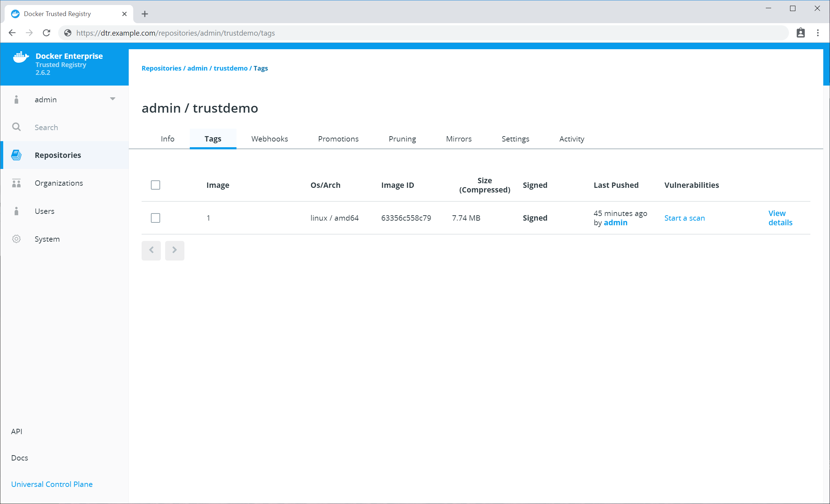
Task: Expand the admin account dropdown arrow
Action: point(113,99)
